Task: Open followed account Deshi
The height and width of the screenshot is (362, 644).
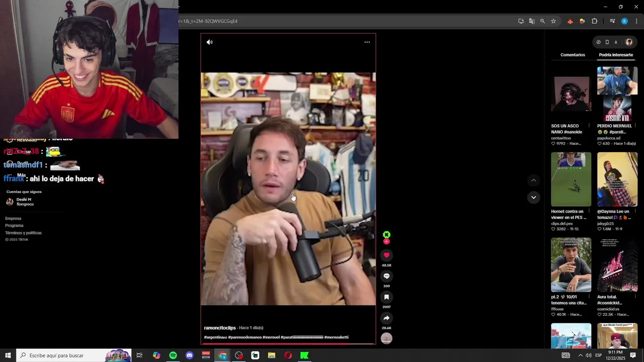Action: tap(20, 202)
